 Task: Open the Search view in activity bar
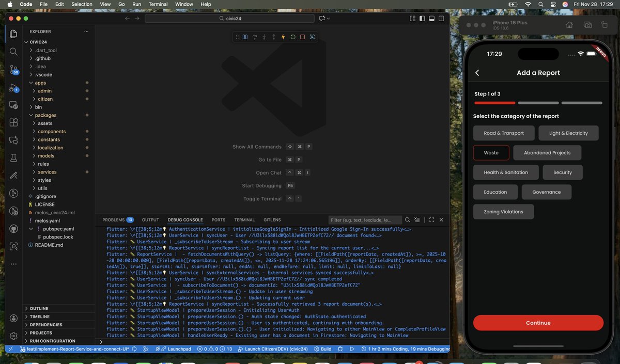[13, 52]
